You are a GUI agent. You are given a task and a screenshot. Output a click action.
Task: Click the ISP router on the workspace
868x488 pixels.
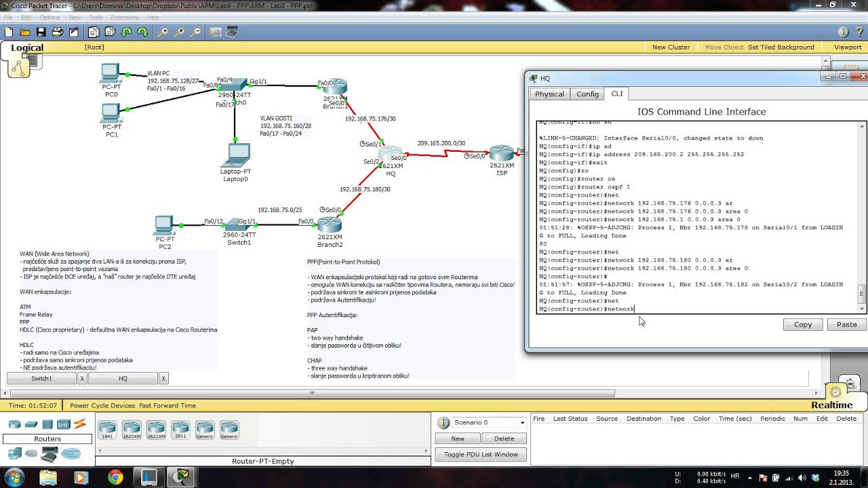click(502, 154)
